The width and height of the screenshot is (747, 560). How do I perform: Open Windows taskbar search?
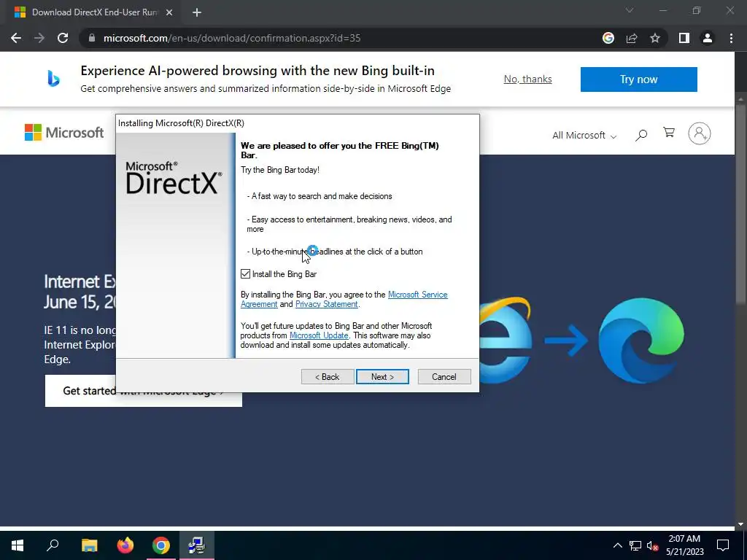tap(53, 545)
